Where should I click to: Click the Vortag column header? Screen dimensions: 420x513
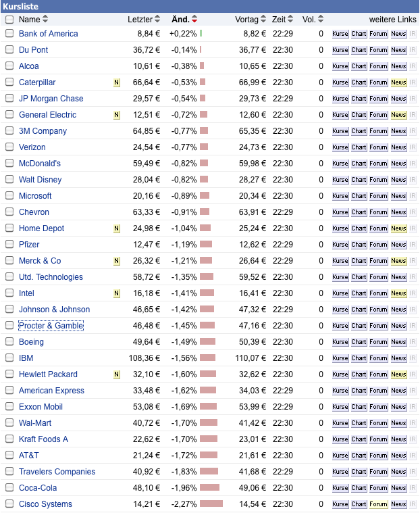point(246,20)
